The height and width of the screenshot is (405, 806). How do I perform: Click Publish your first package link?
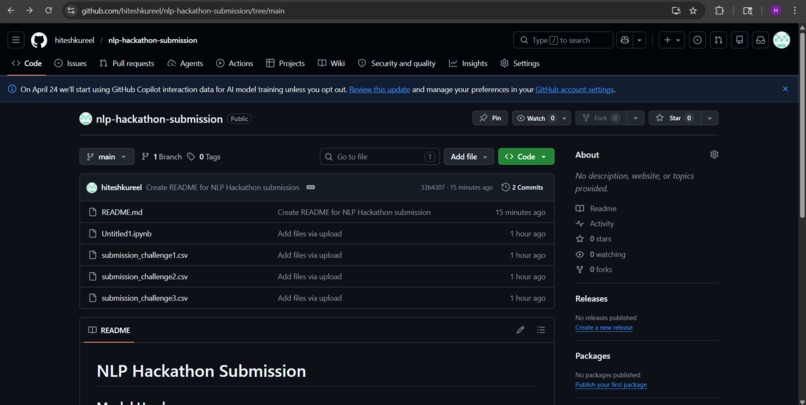pyautogui.click(x=611, y=385)
